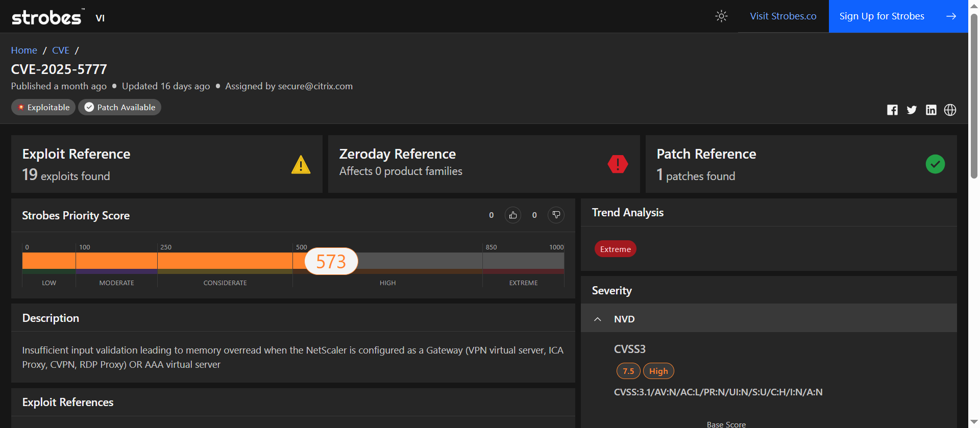The height and width of the screenshot is (428, 980).
Task: Click the CVE-2025-5777 title
Action: pos(59,69)
